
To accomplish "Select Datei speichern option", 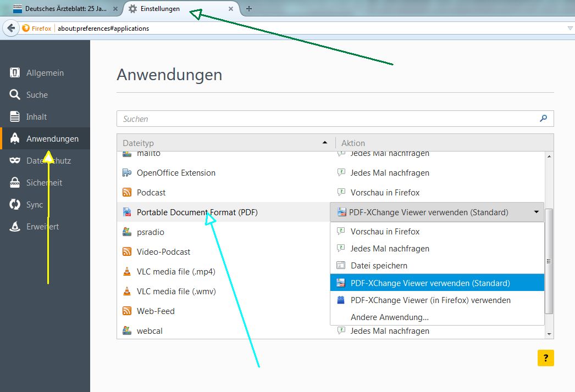I will click(x=437, y=266).
